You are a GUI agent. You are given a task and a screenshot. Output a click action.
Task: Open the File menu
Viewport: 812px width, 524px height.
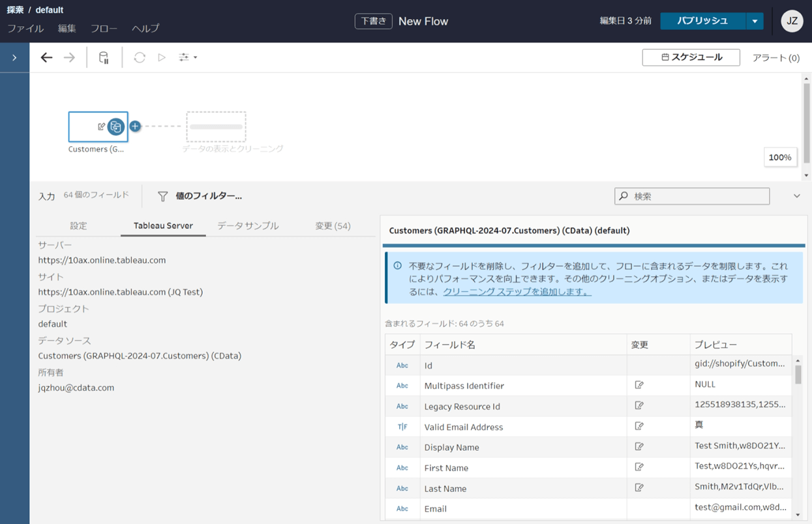(x=25, y=28)
